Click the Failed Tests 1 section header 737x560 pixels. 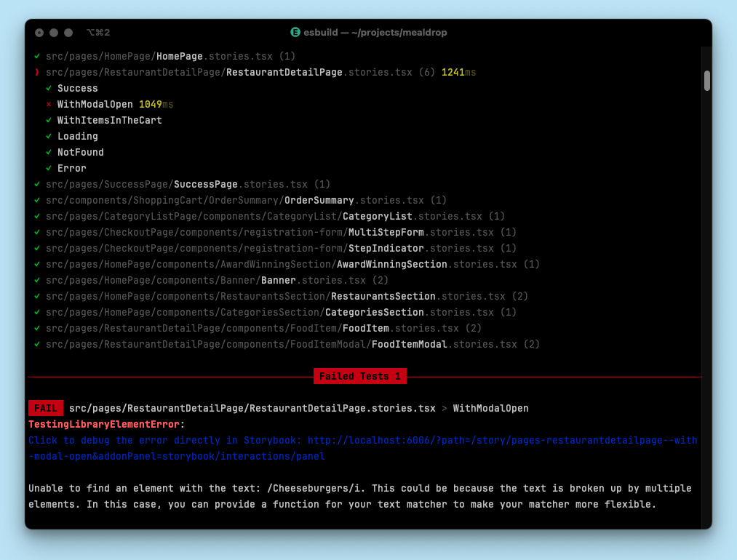pyautogui.click(x=359, y=376)
